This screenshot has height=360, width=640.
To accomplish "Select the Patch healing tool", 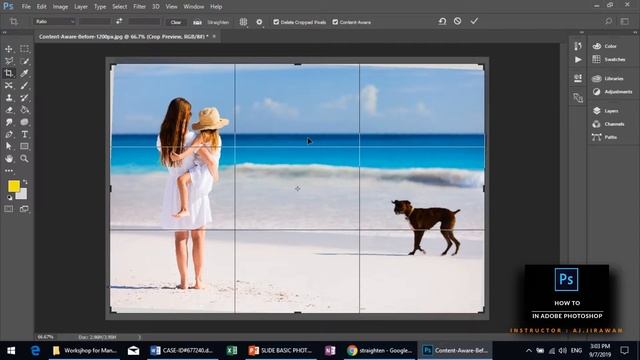I will (x=9, y=85).
